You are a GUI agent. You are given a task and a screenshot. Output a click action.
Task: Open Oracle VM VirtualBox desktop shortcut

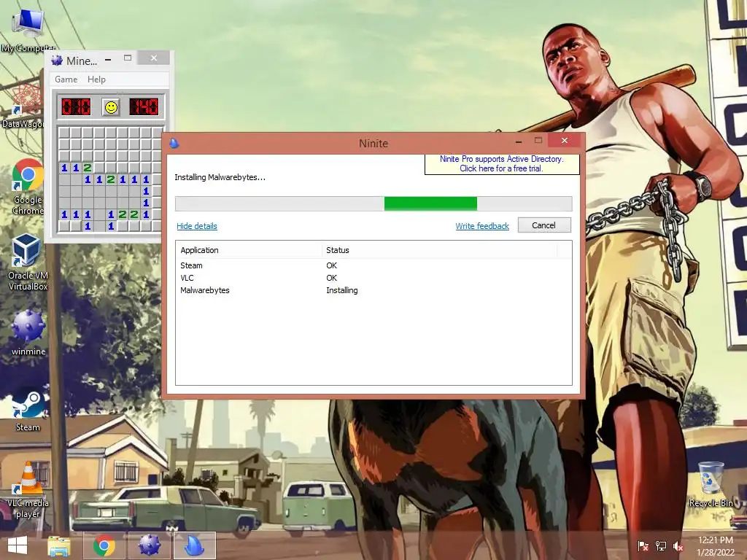(x=28, y=262)
